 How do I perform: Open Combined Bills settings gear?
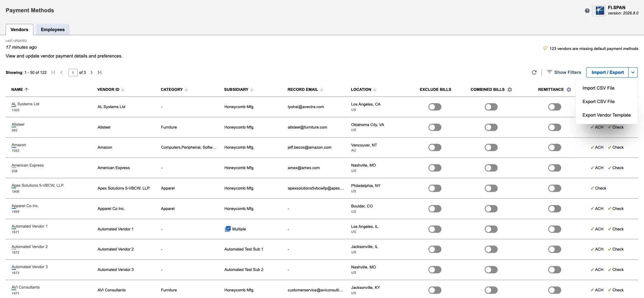pos(510,90)
